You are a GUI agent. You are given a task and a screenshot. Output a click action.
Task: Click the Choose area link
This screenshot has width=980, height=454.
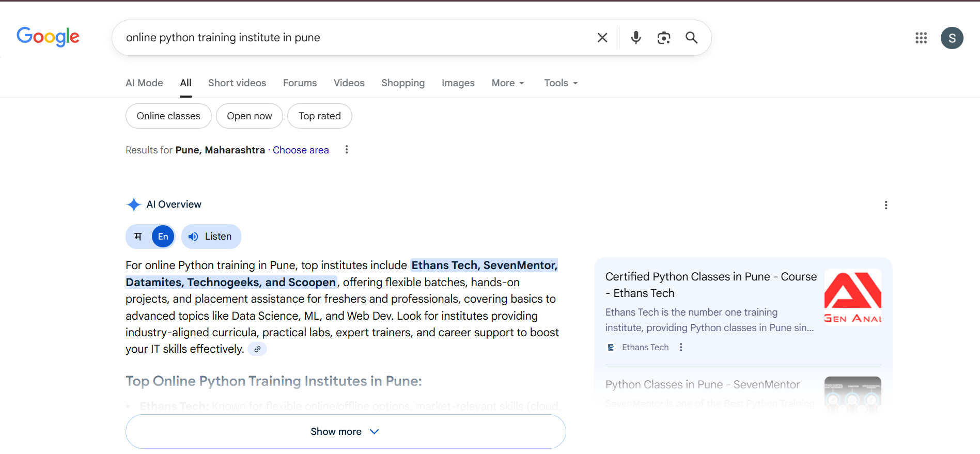pyautogui.click(x=301, y=150)
